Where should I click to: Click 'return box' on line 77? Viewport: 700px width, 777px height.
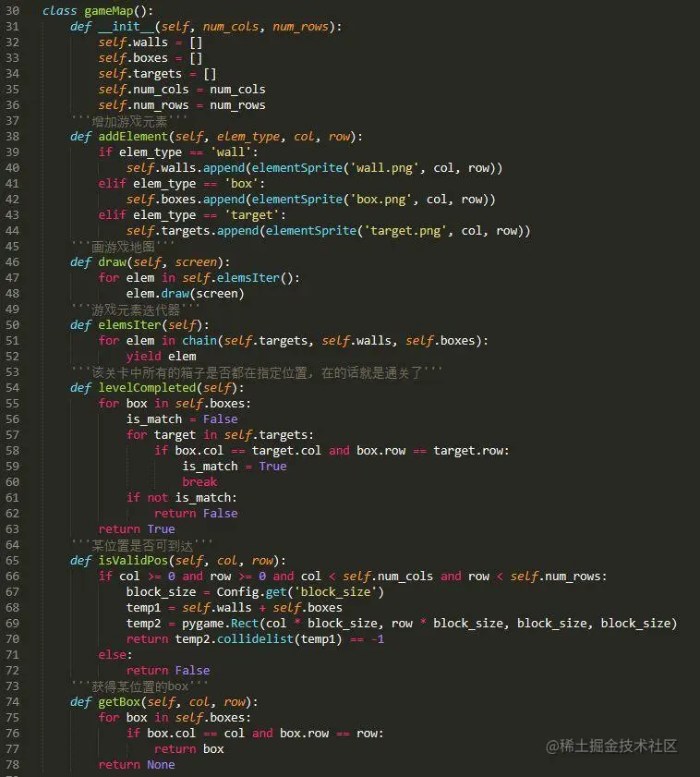pyautogui.click(x=188, y=749)
